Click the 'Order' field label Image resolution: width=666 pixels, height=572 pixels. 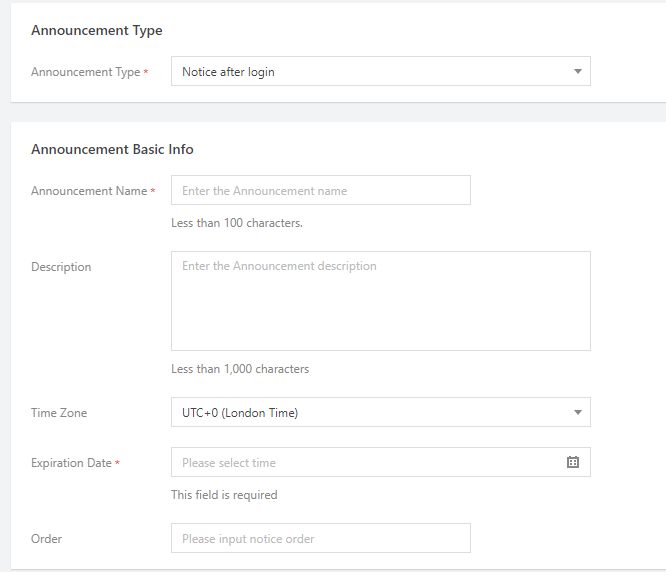coord(46,539)
